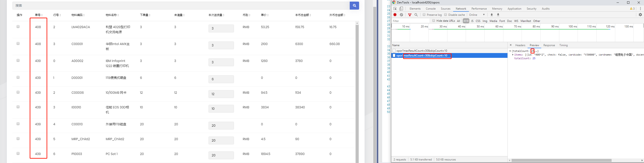The width and height of the screenshot is (644, 163).
Task: Collapse the totalCount root object
Action: click(510, 51)
